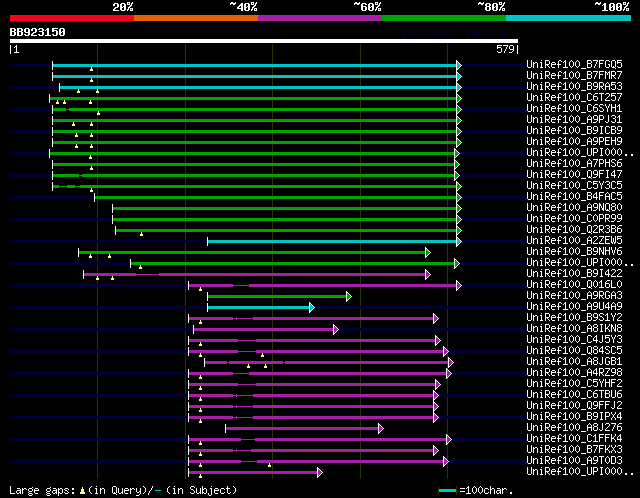Click the red 20% identity legend segment
Image resolution: width=640 pixels, height=498 pixels.
(72, 18)
